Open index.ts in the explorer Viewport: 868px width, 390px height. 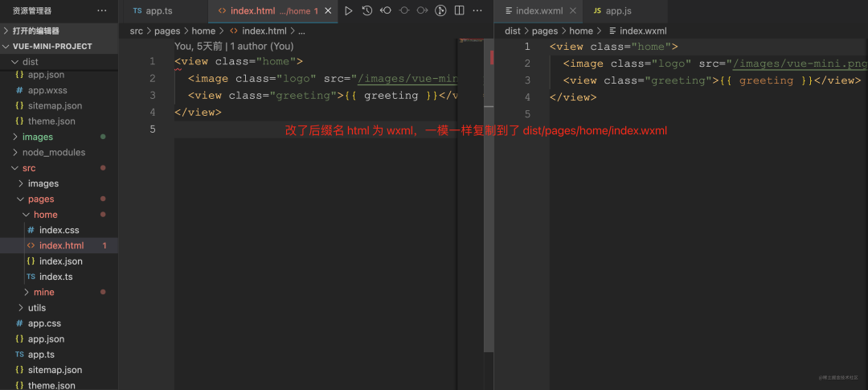click(59, 277)
